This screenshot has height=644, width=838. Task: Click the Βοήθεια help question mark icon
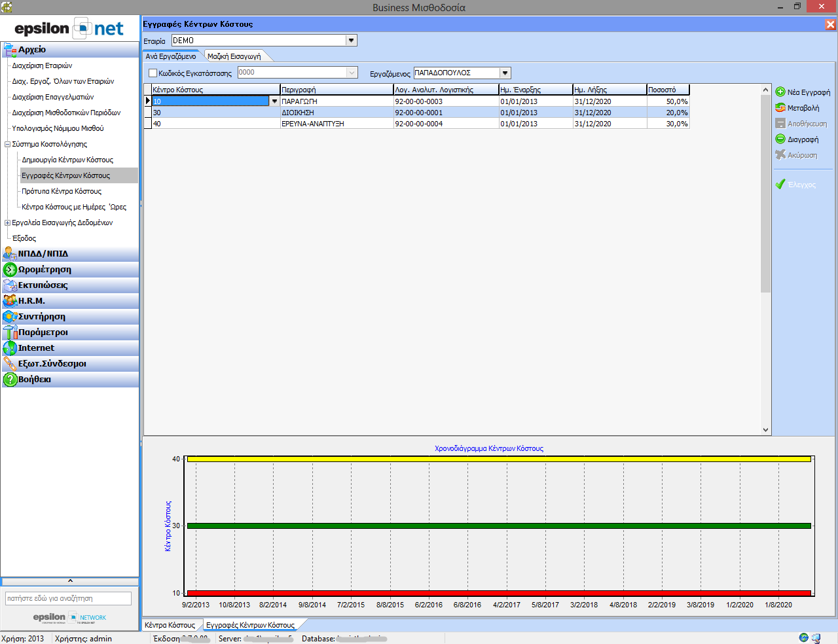pyautogui.click(x=10, y=380)
